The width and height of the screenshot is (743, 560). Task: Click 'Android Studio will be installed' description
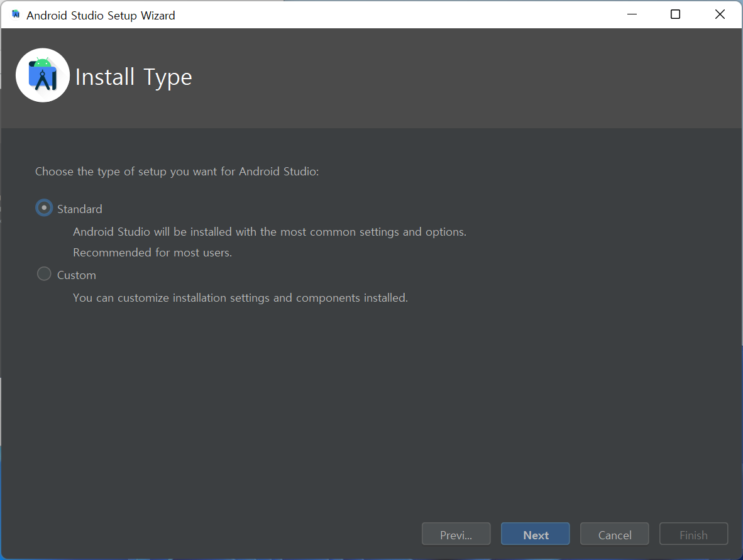click(270, 232)
